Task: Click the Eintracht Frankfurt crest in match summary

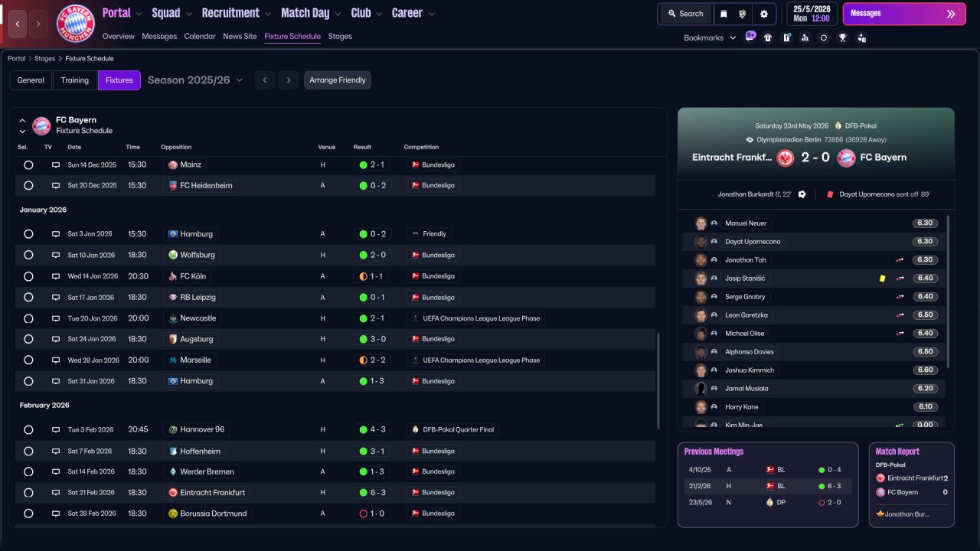Action: pos(786,158)
